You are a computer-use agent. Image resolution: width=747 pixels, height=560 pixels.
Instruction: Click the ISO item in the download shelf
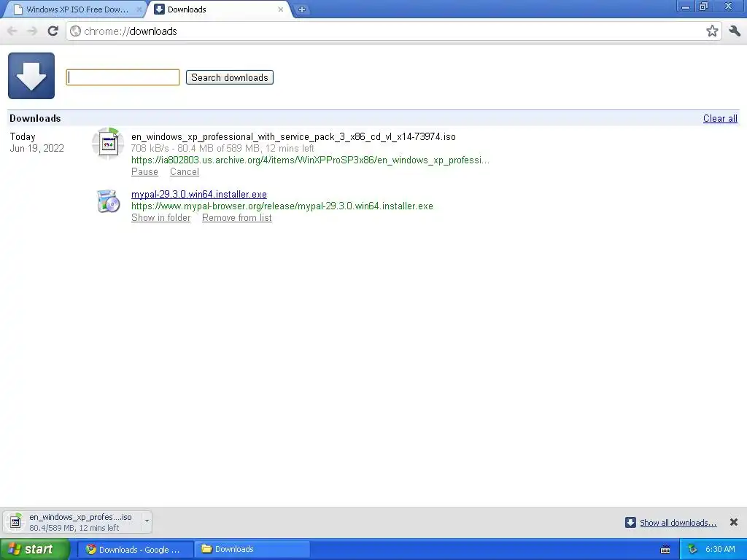point(74,522)
